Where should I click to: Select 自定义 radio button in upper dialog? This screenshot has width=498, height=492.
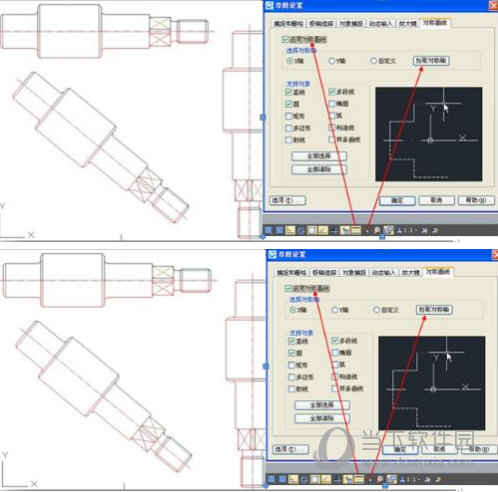[374, 61]
